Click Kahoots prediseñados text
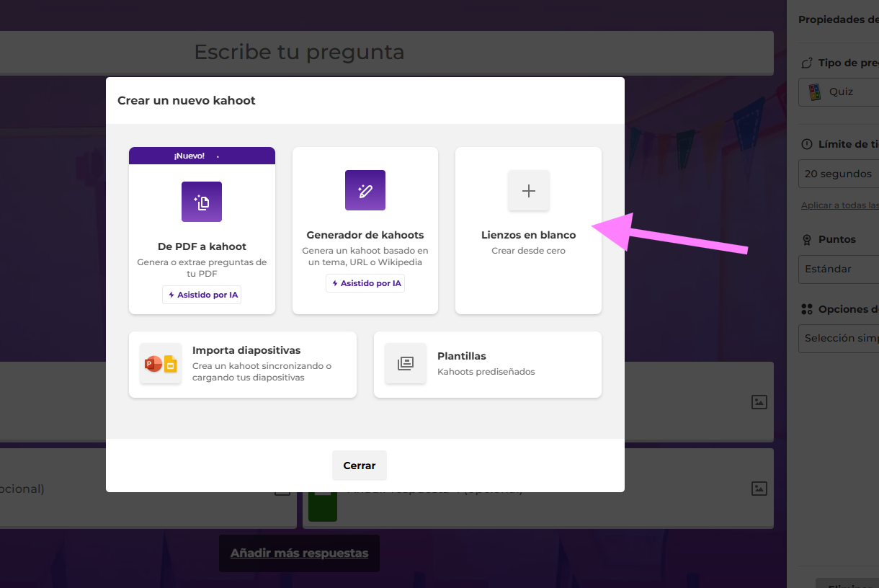This screenshot has width=879, height=588. (x=486, y=372)
